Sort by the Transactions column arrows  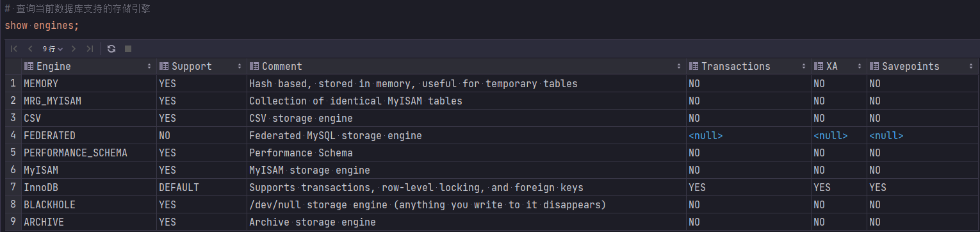tap(804, 67)
